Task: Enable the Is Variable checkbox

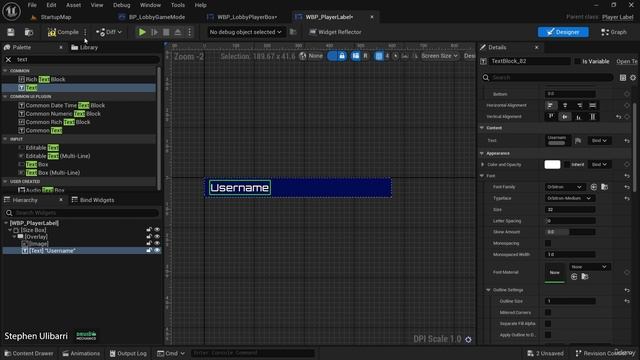Action: 577,61
